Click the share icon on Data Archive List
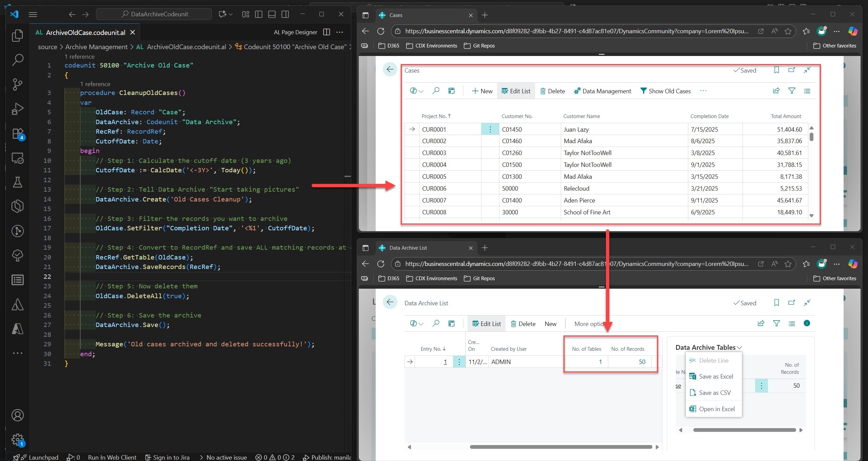The height and width of the screenshot is (461, 868). [761, 323]
